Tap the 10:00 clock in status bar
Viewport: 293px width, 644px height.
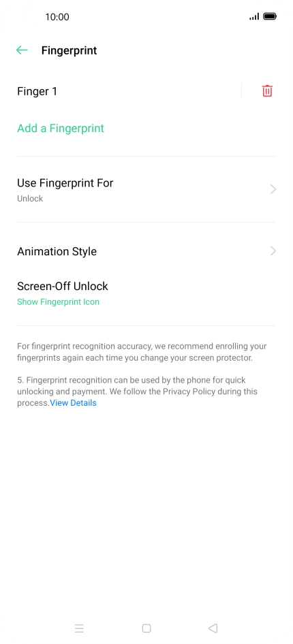point(57,17)
